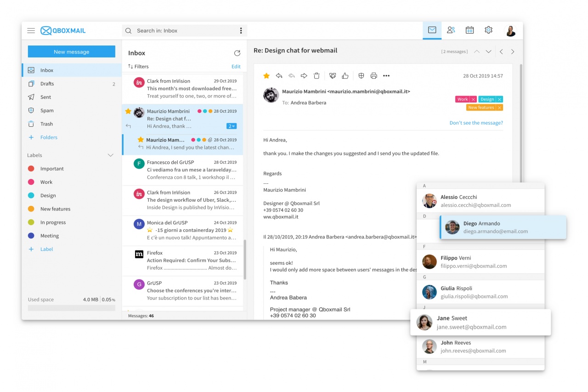
Task: Print the open email
Action: click(373, 76)
